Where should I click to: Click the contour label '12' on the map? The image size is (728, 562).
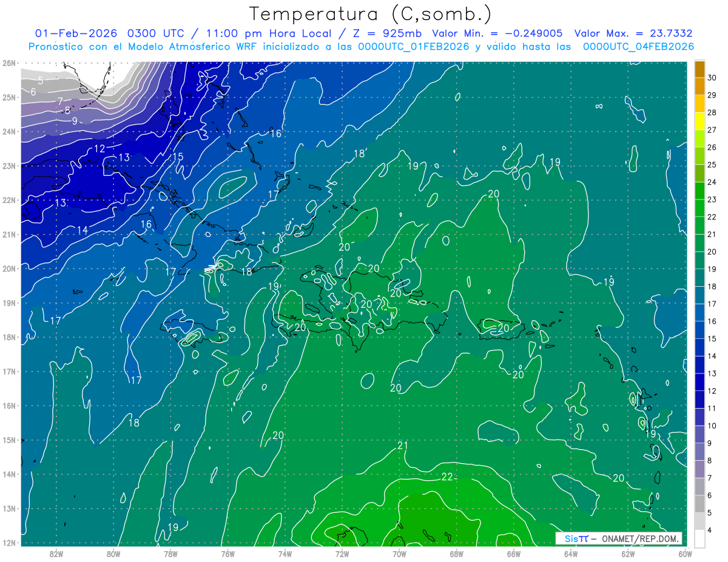pyautogui.click(x=99, y=149)
